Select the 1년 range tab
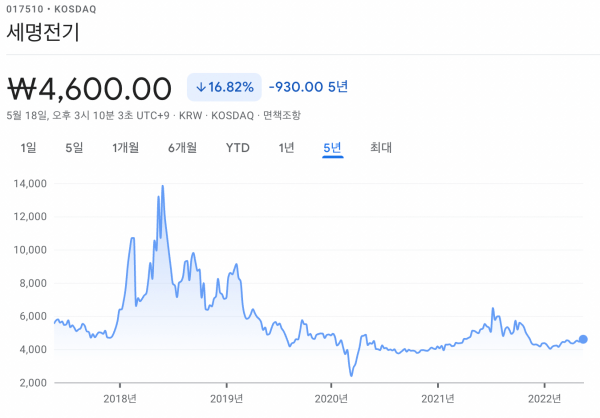This screenshot has width=600, height=418. (286, 148)
